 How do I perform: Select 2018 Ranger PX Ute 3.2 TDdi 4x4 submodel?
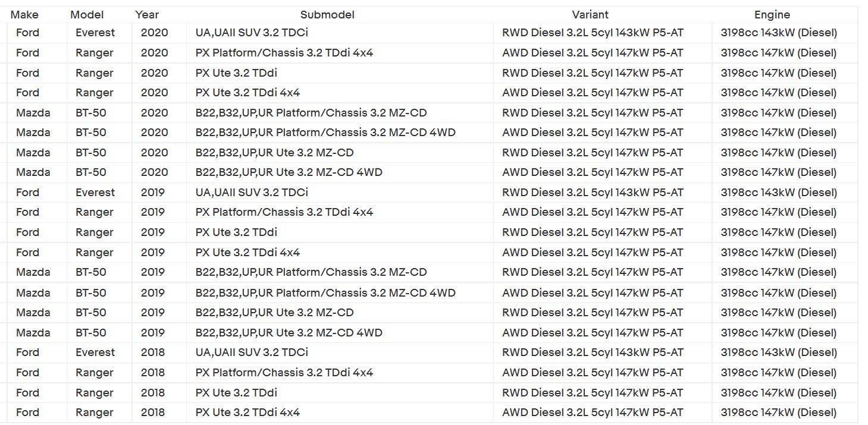tap(247, 413)
